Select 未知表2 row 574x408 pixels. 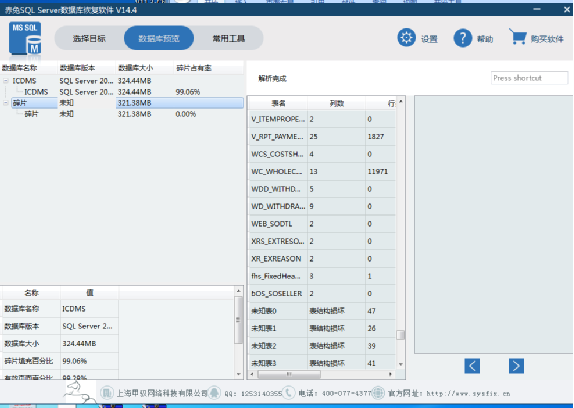click(322, 346)
